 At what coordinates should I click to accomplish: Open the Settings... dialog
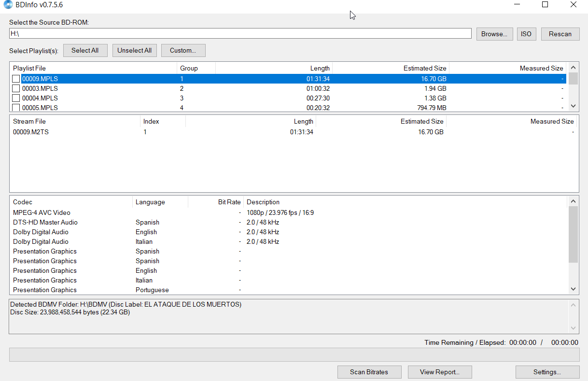coord(547,372)
